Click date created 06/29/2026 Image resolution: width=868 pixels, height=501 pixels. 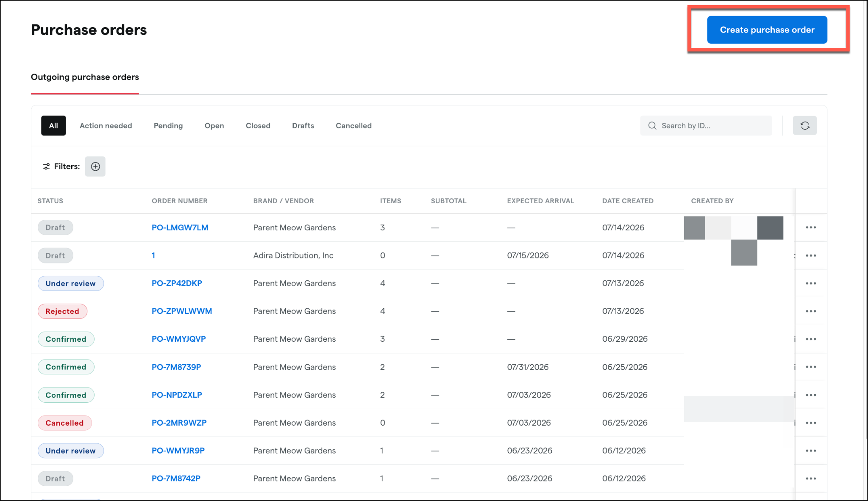coord(625,339)
